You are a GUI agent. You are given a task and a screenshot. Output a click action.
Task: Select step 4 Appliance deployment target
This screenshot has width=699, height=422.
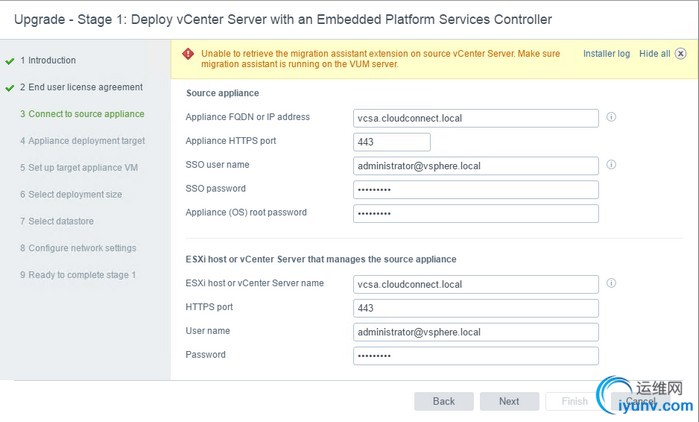point(82,141)
